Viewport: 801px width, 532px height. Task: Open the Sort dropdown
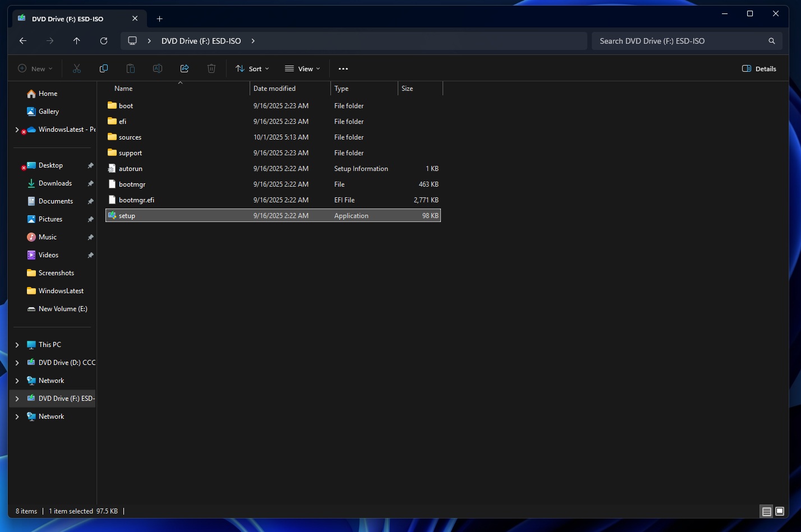coord(251,68)
